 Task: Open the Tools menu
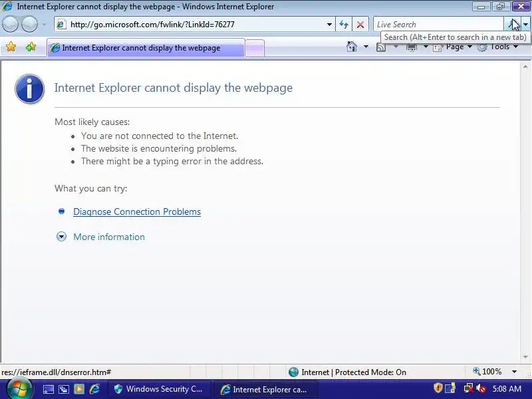click(497, 47)
